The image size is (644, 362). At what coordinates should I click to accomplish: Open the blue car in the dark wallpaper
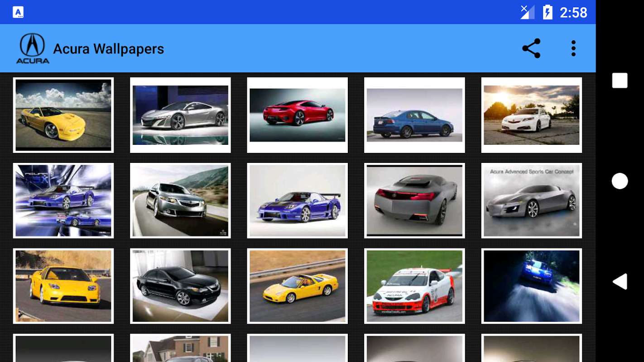(x=532, y=286)
